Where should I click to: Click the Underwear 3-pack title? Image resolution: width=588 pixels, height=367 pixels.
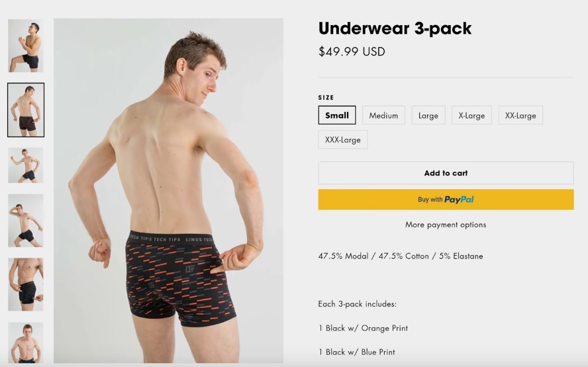(x=395, y=28)
